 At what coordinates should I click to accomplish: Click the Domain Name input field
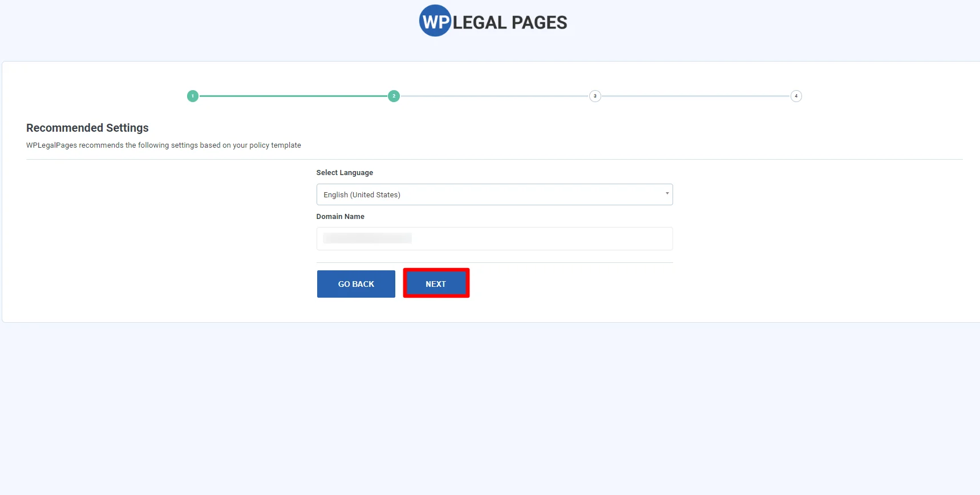click(x=495, y=238)
